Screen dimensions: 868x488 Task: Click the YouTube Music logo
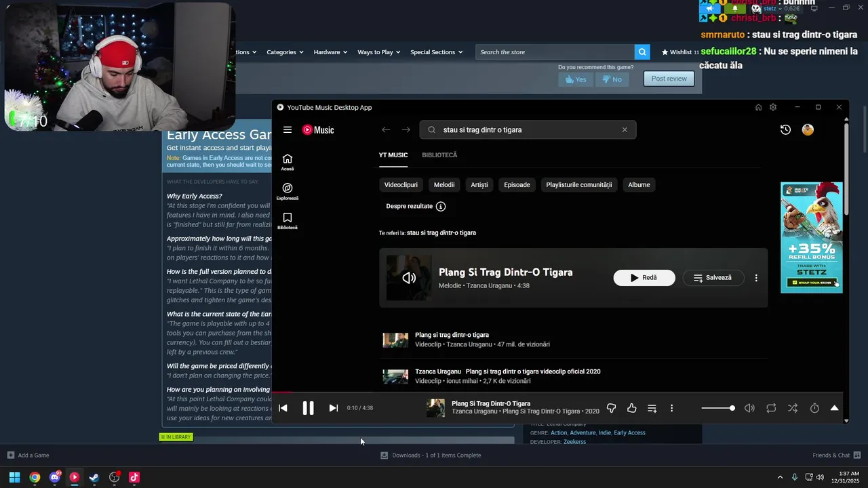(318, 129)
